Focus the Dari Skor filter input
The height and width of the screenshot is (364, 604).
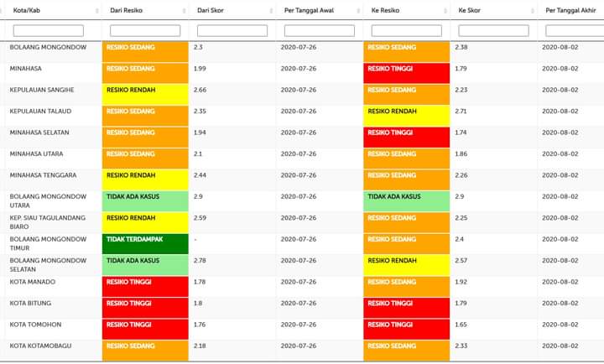click(x=232, y=31)
